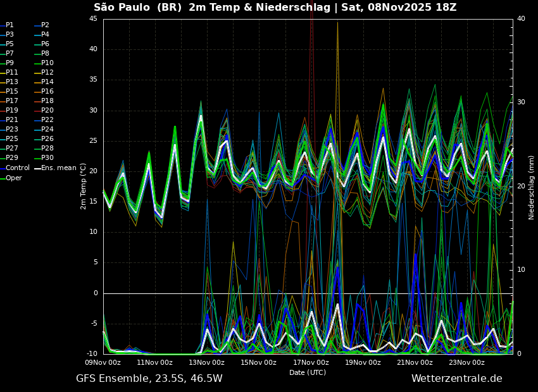
Task: Click the P1 legend entry
Action: coord(9,25)
